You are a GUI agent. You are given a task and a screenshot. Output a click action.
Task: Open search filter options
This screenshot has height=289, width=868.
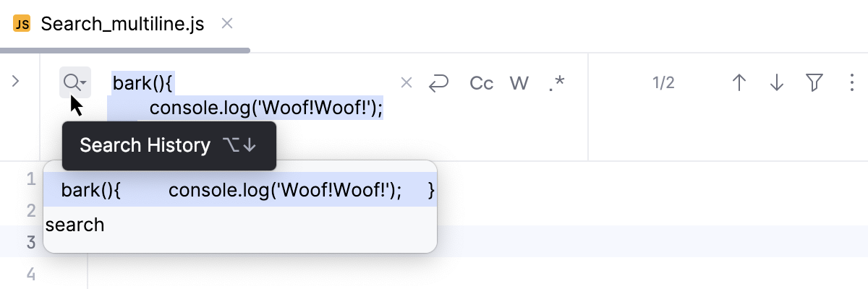(814, 83)
